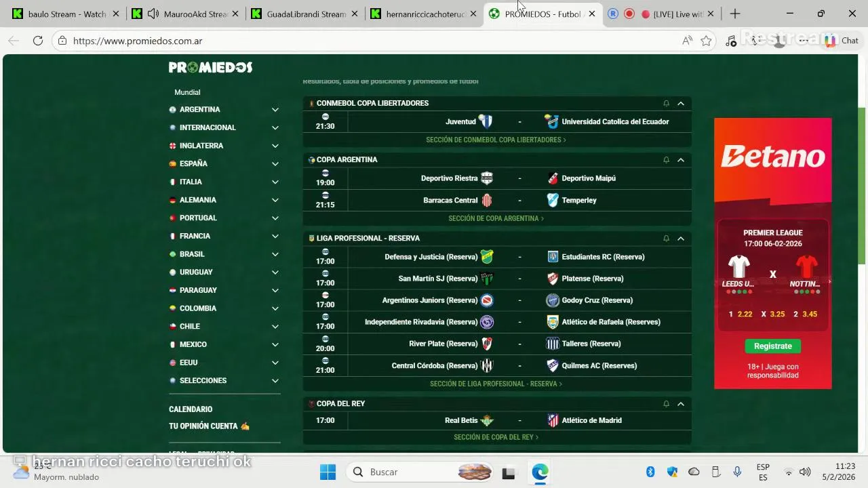
Task: Open Sección de Copa Argentina link
Action: [x=496, y=218]
